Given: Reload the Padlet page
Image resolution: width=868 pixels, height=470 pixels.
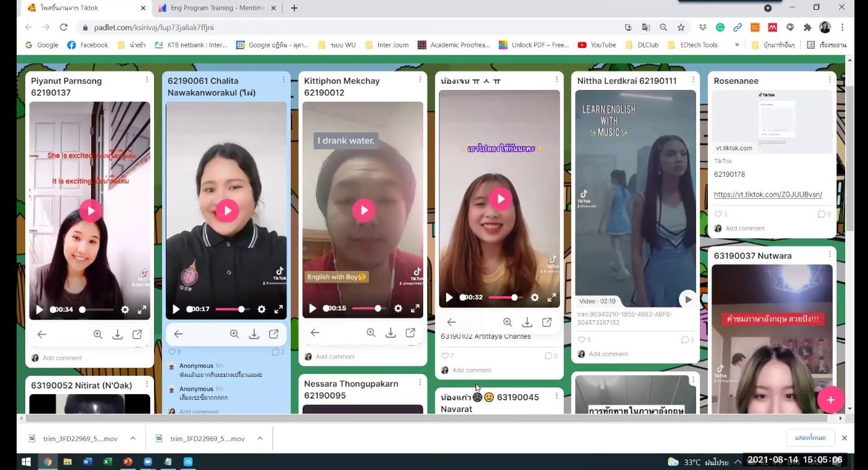Looking at the screenshot, I should coord(63,27).
